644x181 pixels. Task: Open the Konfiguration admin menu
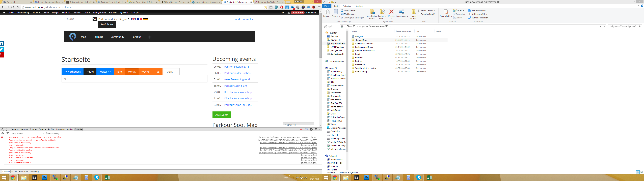pos(99,13)
